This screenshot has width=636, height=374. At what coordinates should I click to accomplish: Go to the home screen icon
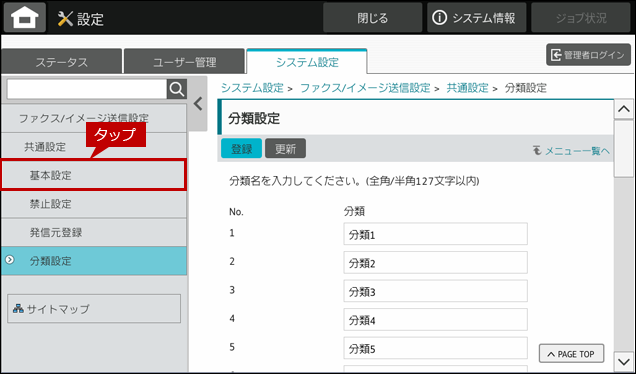25,17
